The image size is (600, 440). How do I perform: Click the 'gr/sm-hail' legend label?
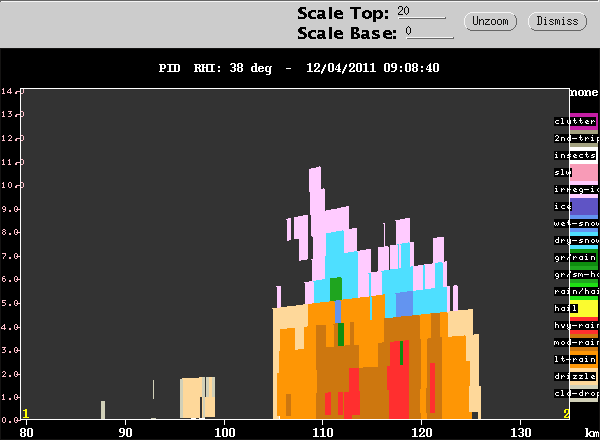click(576, 274)
